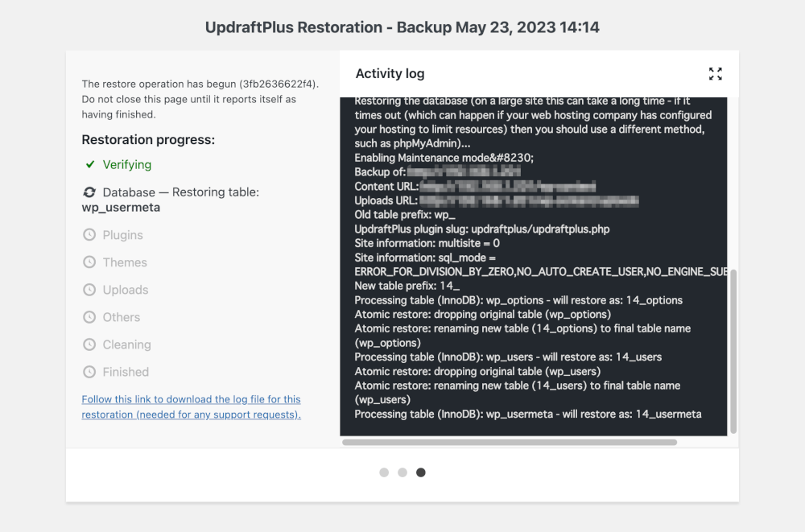The height and width of the screenshot is (532, 805).
Task: Click the Cleaning progress step label
Action: [127, 344]
